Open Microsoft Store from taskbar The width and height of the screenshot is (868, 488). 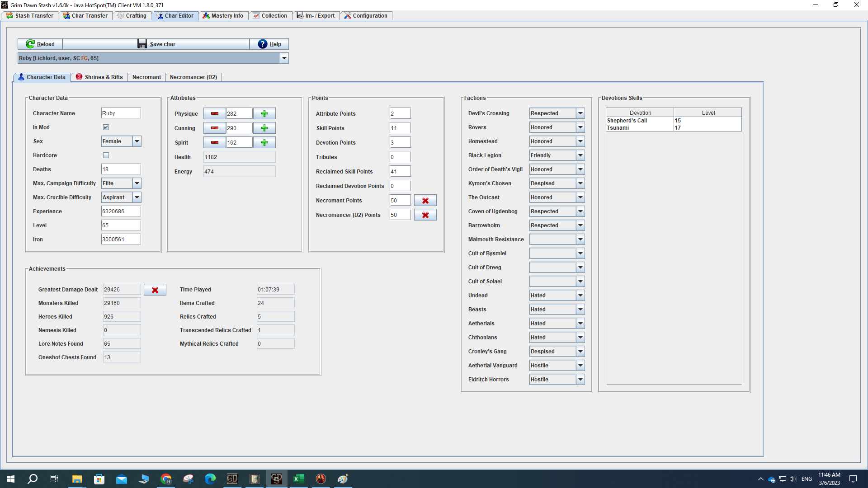tap(99, 479)
